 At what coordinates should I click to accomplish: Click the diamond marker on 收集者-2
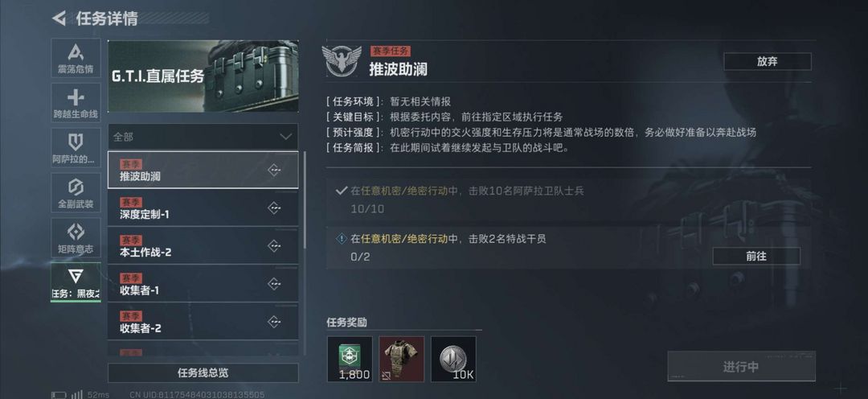[274, 322]
